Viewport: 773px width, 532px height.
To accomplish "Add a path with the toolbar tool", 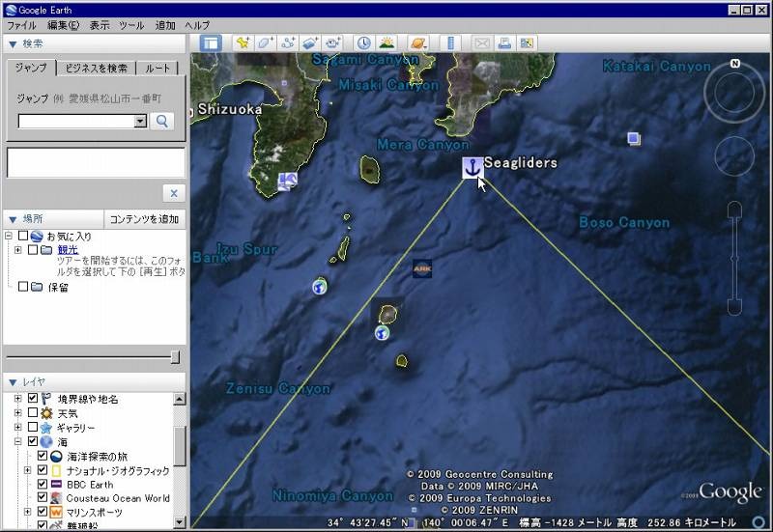I will 288,43.
